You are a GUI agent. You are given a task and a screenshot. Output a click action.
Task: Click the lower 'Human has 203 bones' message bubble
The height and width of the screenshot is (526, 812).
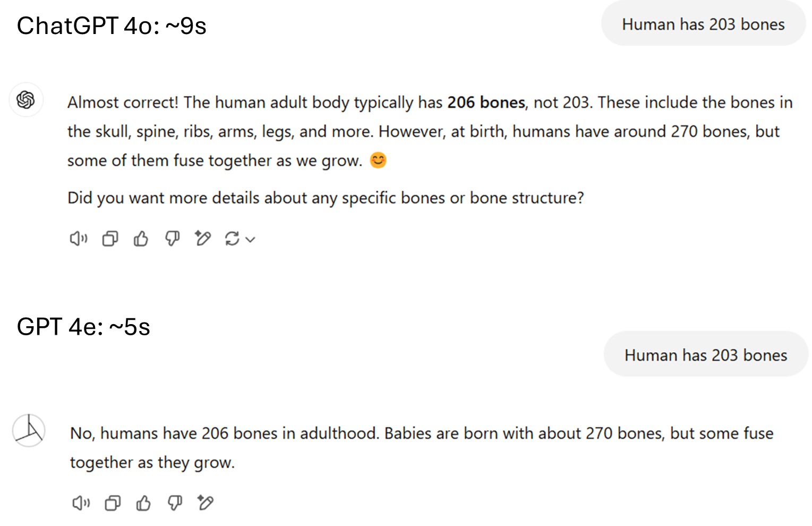[x=706, y=355]
